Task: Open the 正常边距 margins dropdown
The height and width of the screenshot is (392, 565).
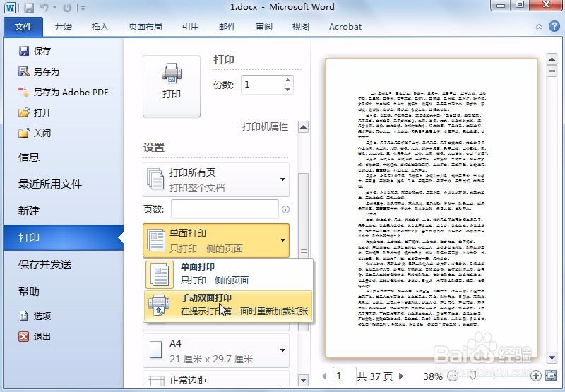Action: point(216,380)
